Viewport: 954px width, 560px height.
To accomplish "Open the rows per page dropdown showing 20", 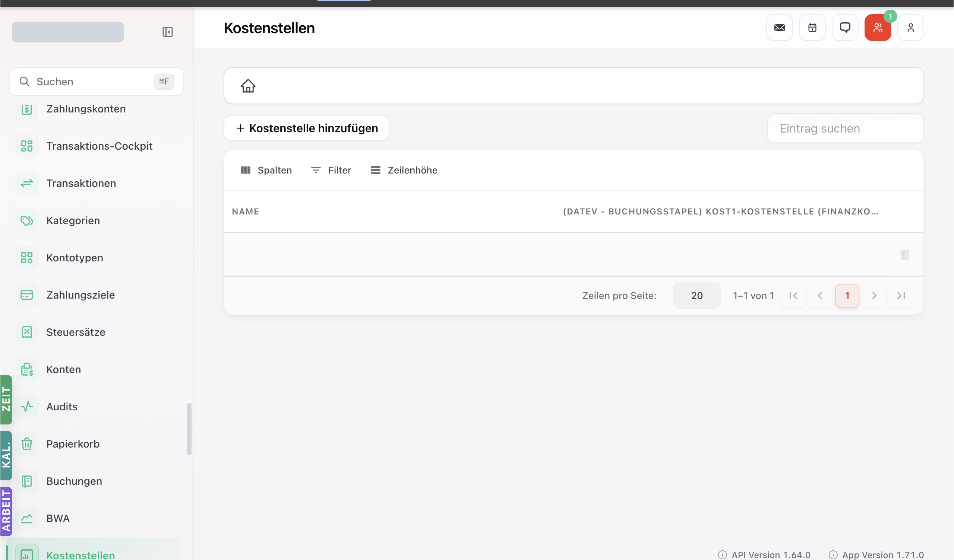I will [x=696, y=296].
